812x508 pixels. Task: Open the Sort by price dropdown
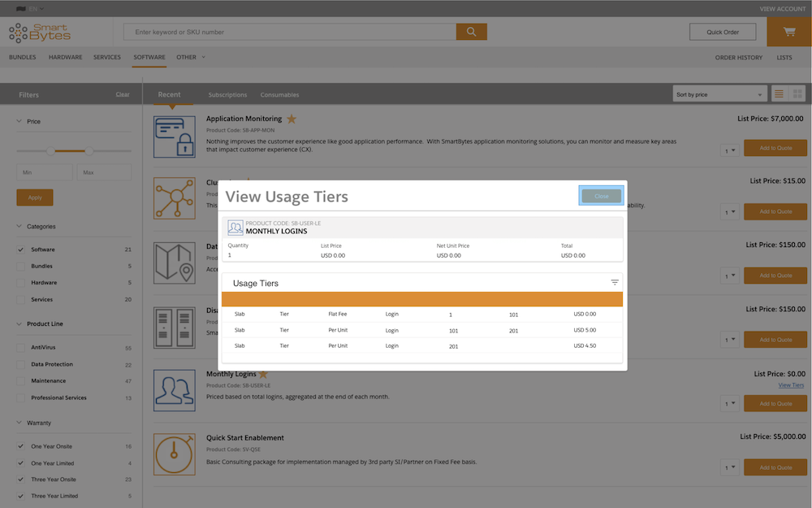719,94
